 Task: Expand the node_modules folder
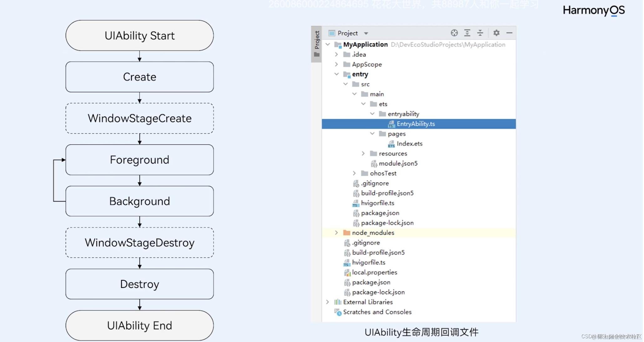click(336, 233)
